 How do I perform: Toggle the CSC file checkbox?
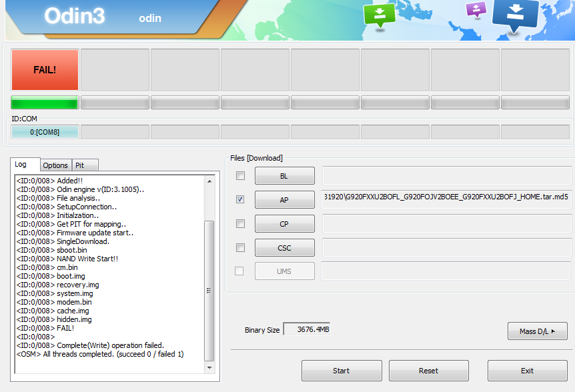point(241,248)
